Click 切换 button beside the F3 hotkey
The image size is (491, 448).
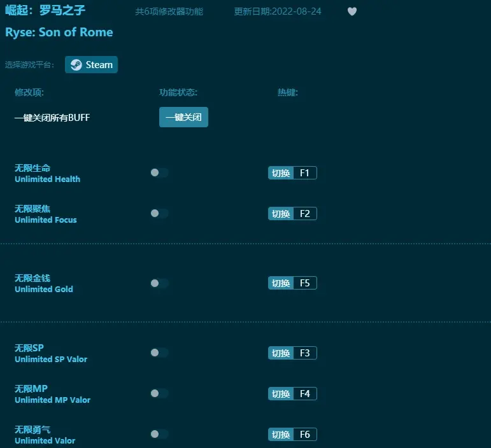[281, 353]
